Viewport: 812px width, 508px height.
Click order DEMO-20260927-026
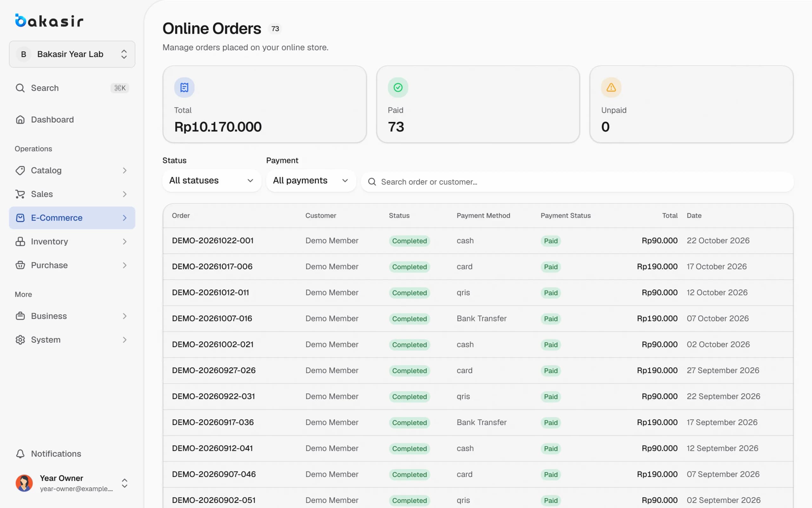click(214, 370)
